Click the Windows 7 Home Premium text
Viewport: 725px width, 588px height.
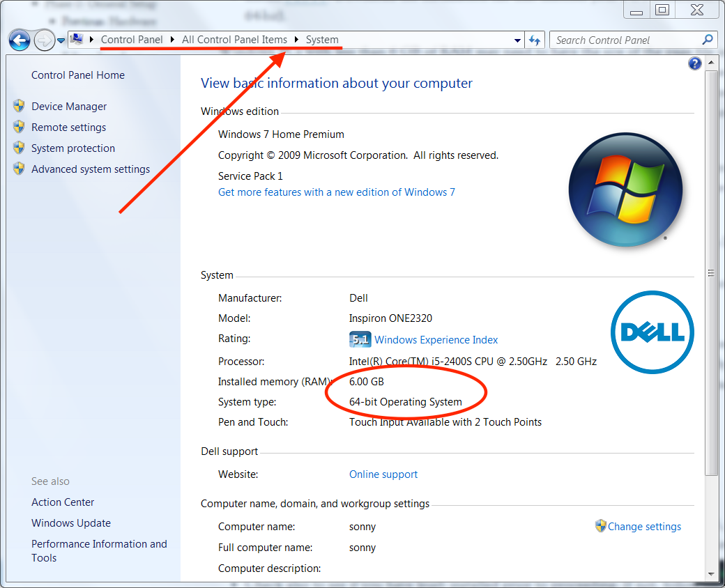tap(281, 134)
